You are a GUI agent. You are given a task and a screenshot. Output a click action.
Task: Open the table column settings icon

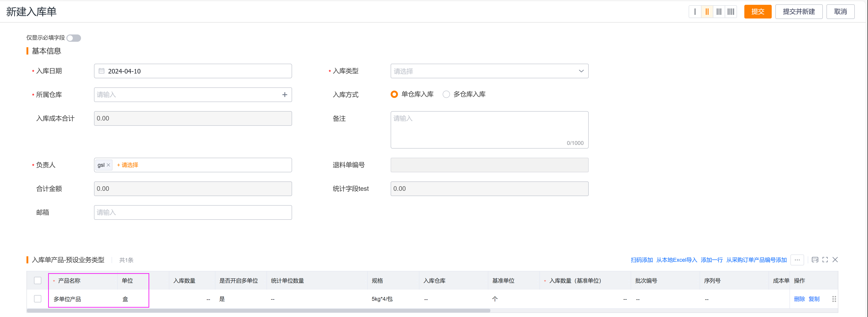tap(815, 259)
